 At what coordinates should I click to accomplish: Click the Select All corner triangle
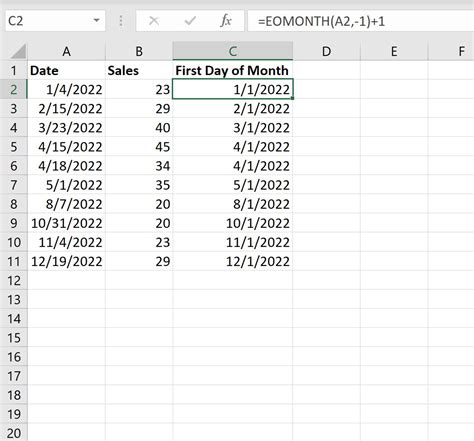pyautogui.click(x=18, y=52)
